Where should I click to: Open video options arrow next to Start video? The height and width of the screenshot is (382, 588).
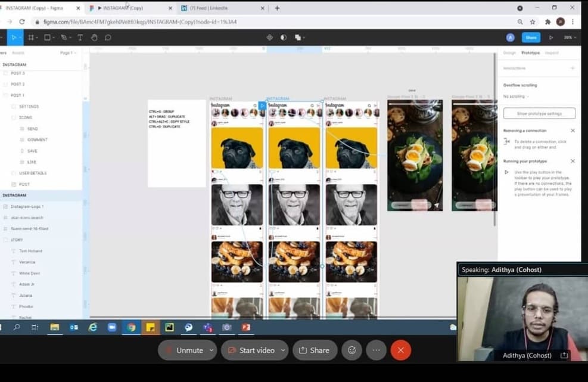(283, 350)
